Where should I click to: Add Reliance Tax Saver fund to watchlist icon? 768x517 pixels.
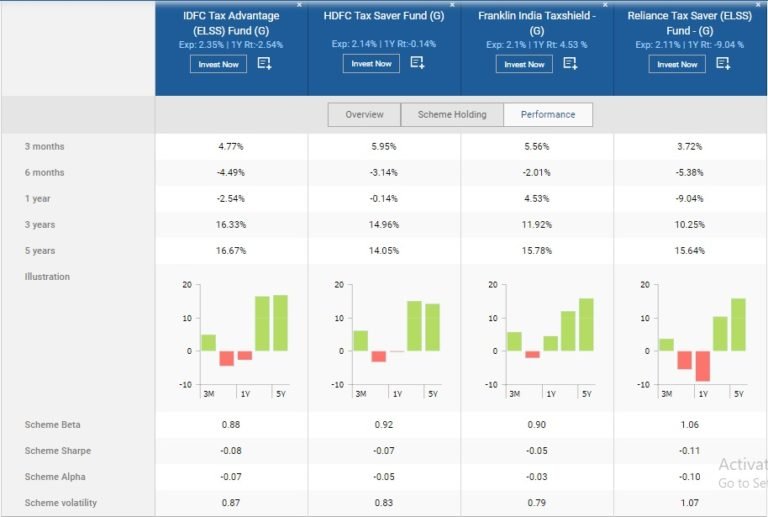(723, 64)
